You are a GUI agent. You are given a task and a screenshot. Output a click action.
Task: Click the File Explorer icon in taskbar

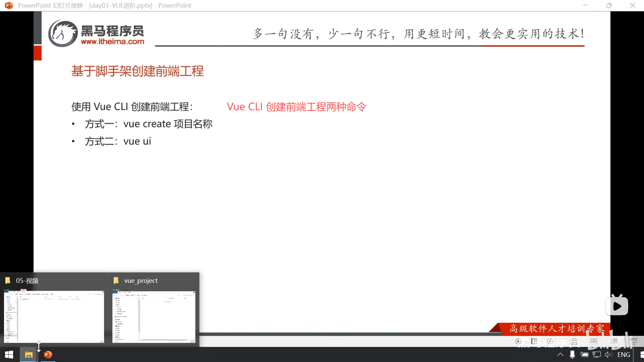click(x=29, y=355)
